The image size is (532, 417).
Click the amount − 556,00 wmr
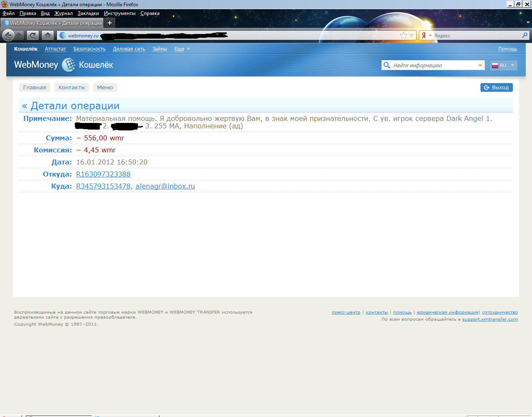pyautogui.click(x=100, y=138)
